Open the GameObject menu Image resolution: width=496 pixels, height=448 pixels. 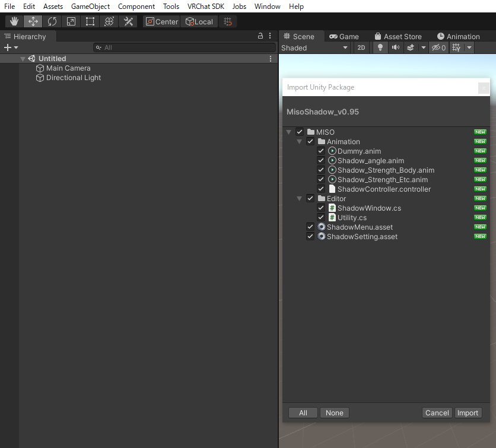(x=90, y=7)
